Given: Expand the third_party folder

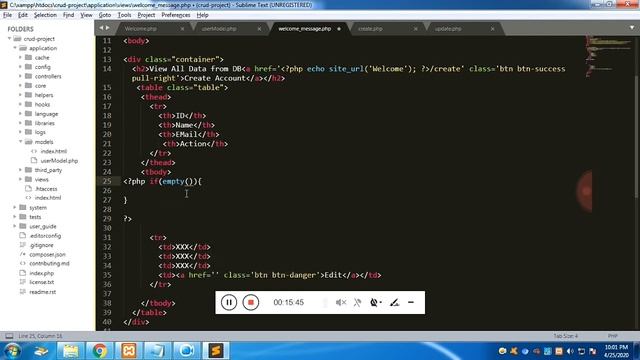Looking at the screenshot, I should (20, 170).
